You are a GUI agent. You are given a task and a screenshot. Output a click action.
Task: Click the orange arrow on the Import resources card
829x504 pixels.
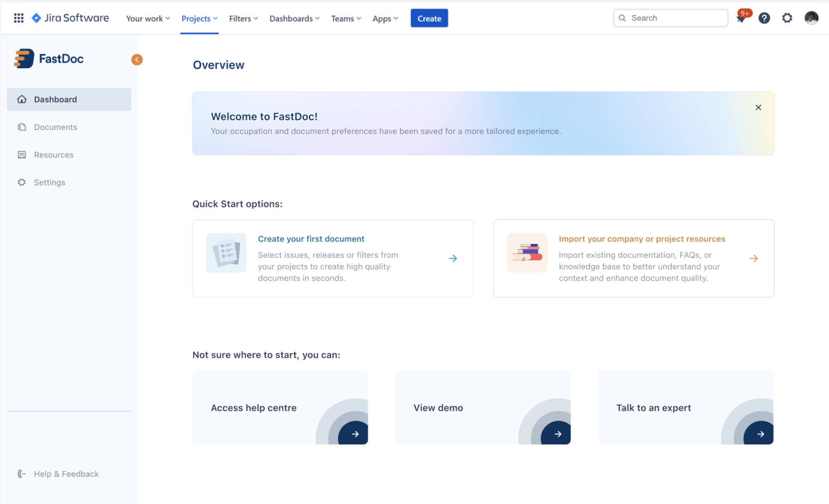tap(754, 258)
